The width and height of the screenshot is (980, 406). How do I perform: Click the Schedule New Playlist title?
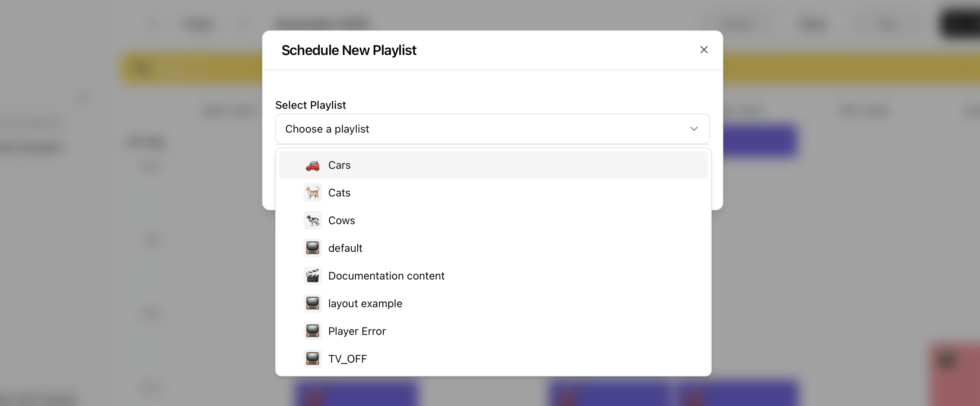point(349,50)
